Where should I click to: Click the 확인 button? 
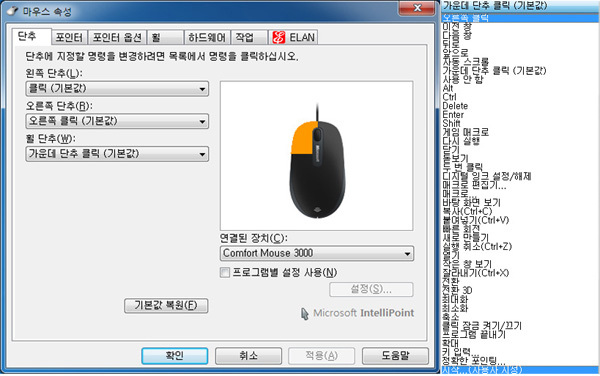pyautogui.click(x=174, y=356)
